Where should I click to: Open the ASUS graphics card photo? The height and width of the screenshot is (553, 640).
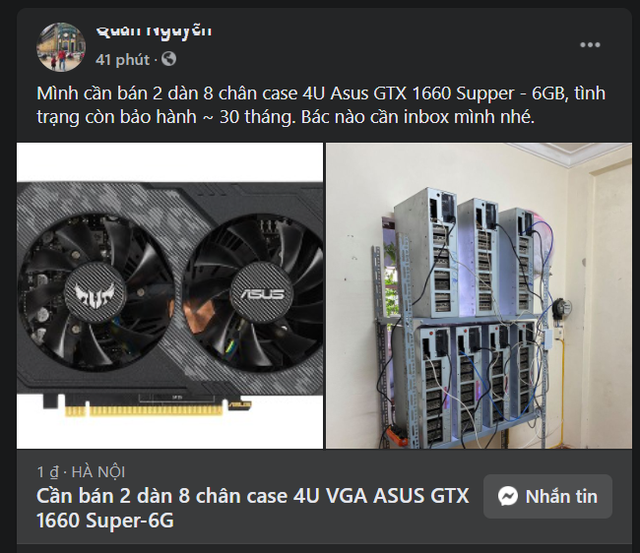click(x=170, y=296)
